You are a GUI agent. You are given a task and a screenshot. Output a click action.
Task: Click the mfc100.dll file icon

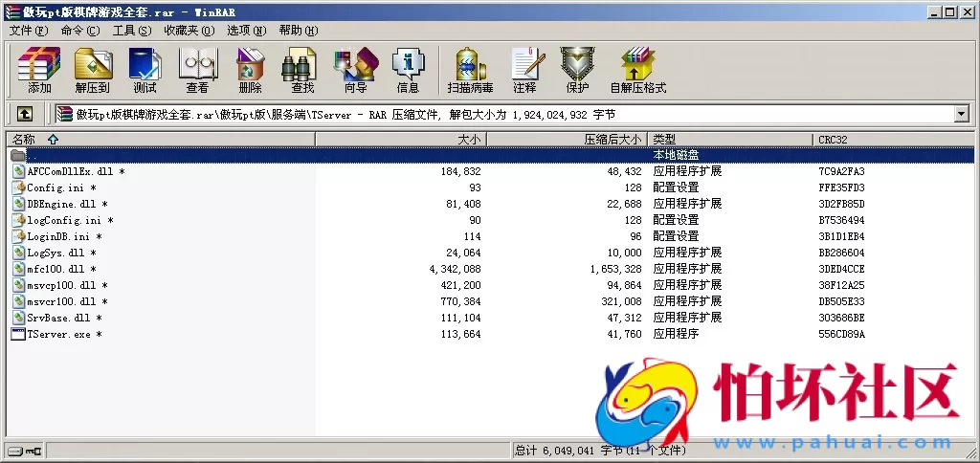click(19, 269)
